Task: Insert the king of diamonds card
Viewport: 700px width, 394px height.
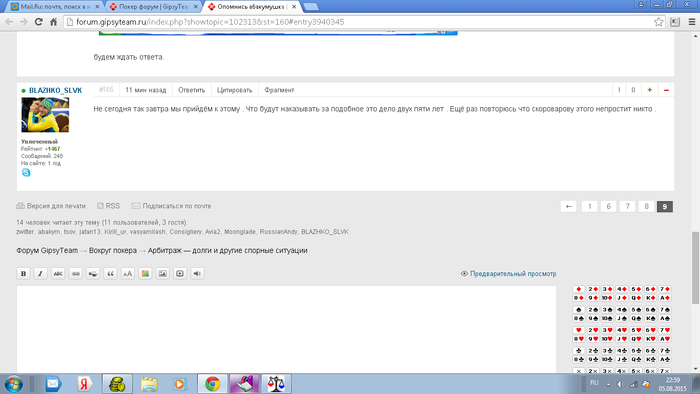Action: 650,298
